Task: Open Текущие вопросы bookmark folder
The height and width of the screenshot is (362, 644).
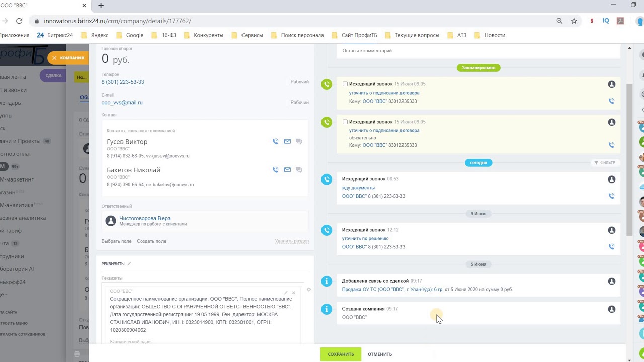Action: pos(412,35)
